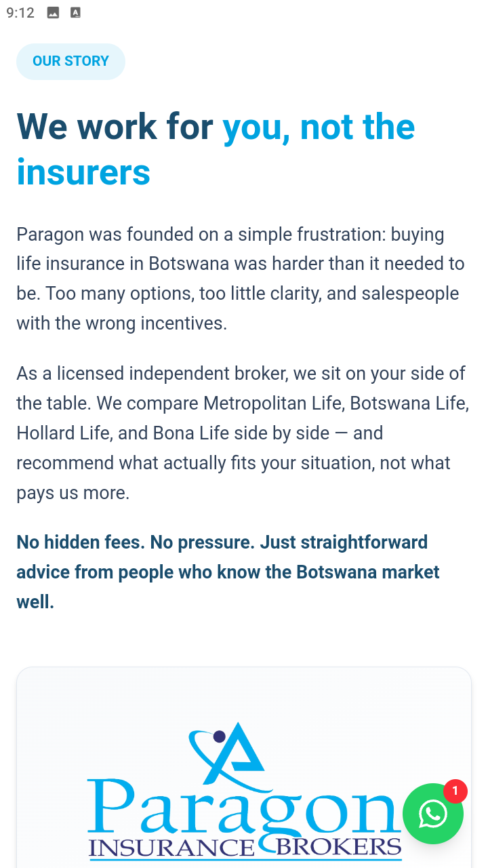The width and height of the screenshot is (488, 868).
Task: Click the blue word 'insurers' in heading
Action: point(83,172)
